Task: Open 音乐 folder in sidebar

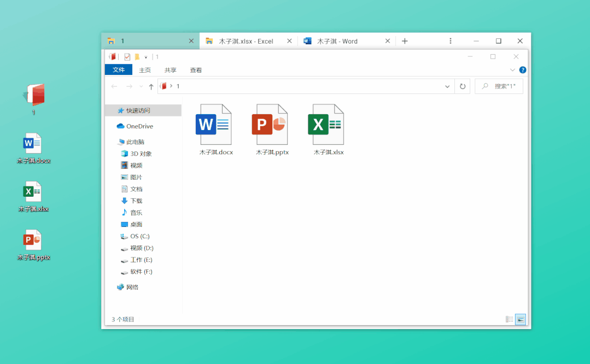Action: [x=131, y=213]
